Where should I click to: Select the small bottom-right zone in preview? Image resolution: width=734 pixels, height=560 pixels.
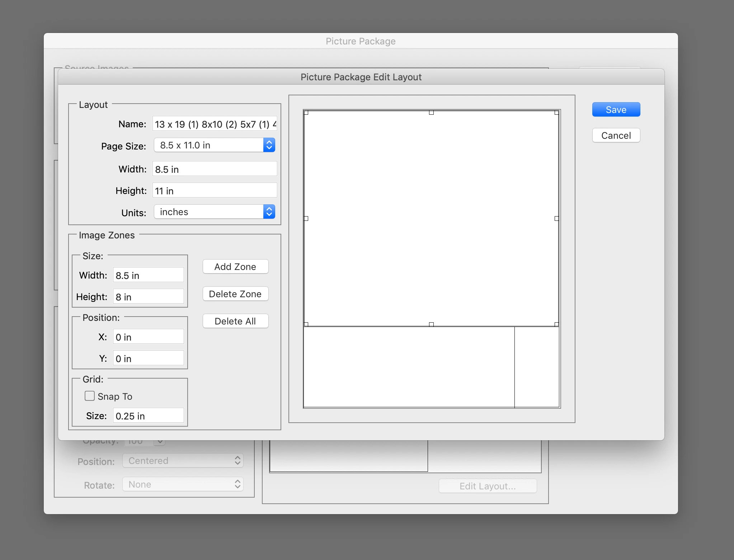pos(537,367)
